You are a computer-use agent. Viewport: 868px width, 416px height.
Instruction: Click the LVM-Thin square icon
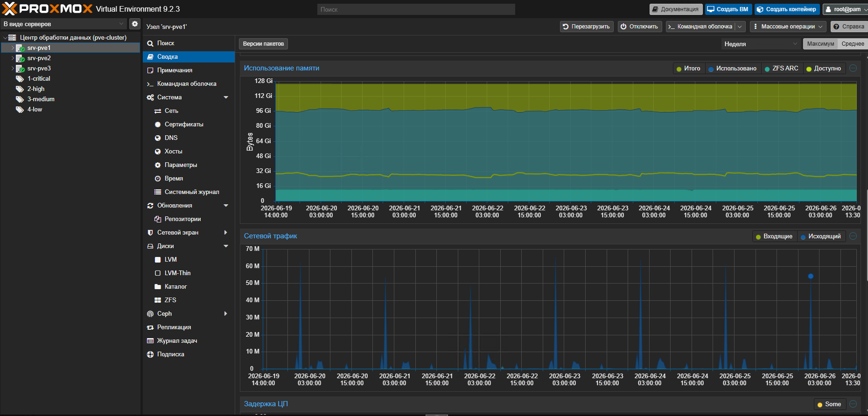158,273
